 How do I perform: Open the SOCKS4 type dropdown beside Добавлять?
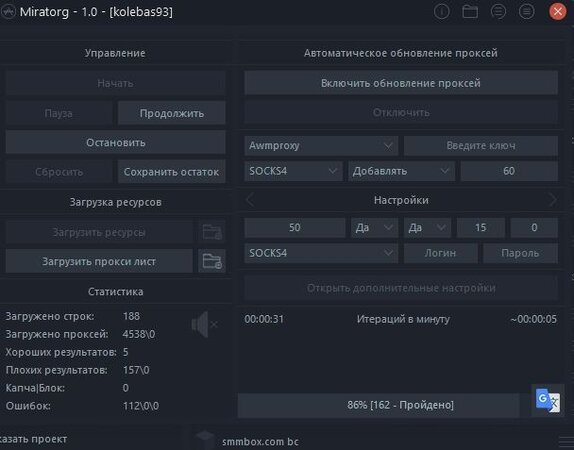293,171
